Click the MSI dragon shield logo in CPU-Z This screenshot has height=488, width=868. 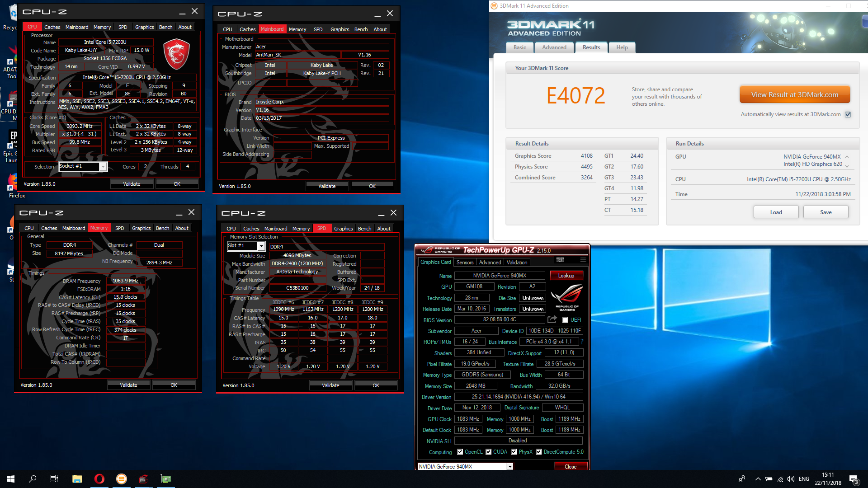click(176, 54)
